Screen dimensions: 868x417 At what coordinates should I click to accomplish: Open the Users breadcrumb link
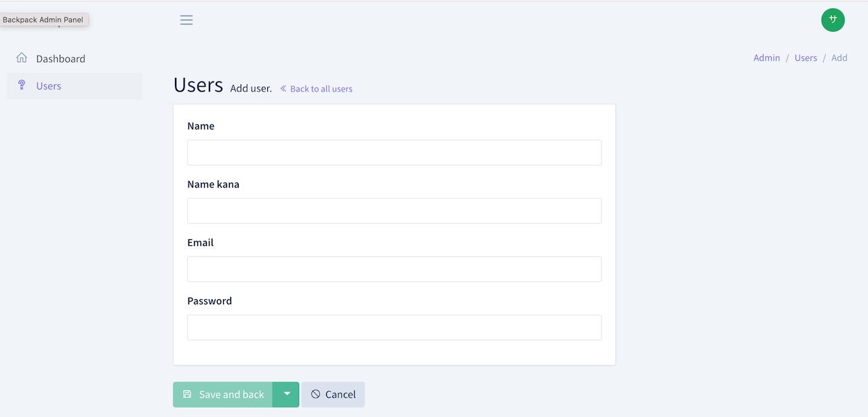[806, 58]
